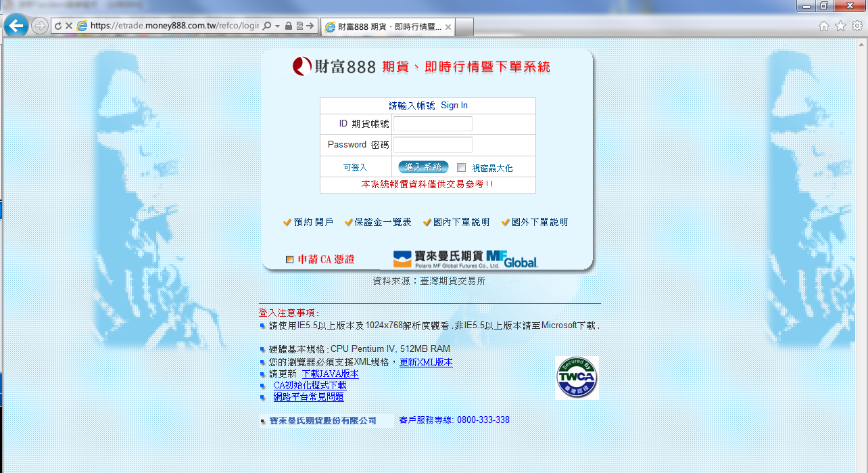Reload the page with the refresh icon
The width and height of the screenshot is (868, 473).
pos(58,26)
